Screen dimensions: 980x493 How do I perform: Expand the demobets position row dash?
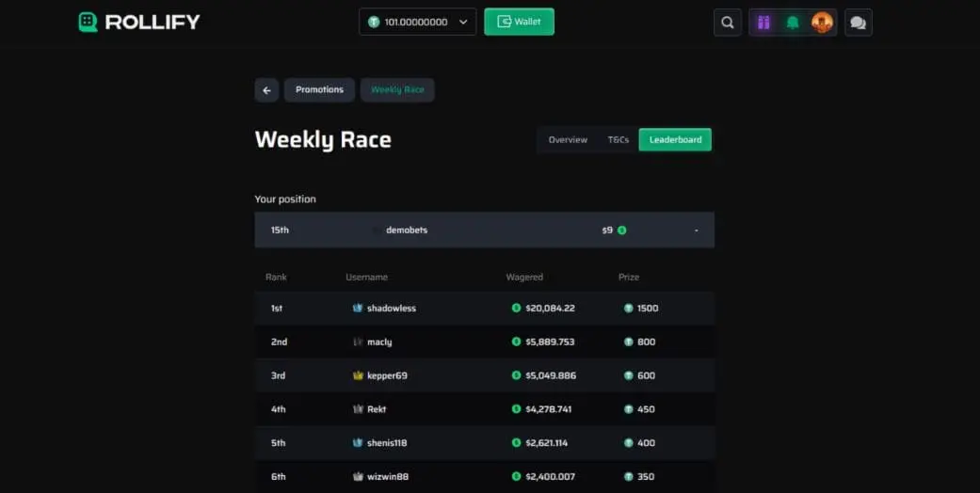696,231
